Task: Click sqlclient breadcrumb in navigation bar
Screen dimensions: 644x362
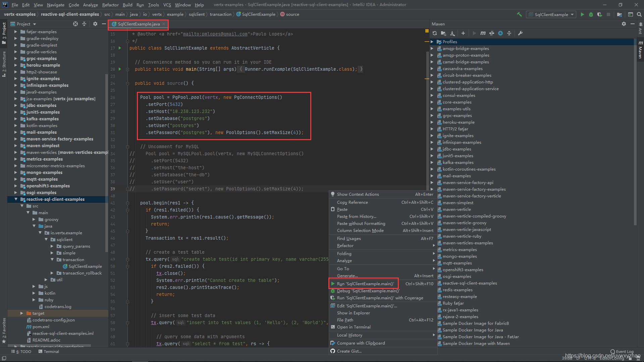Action: 197,14
